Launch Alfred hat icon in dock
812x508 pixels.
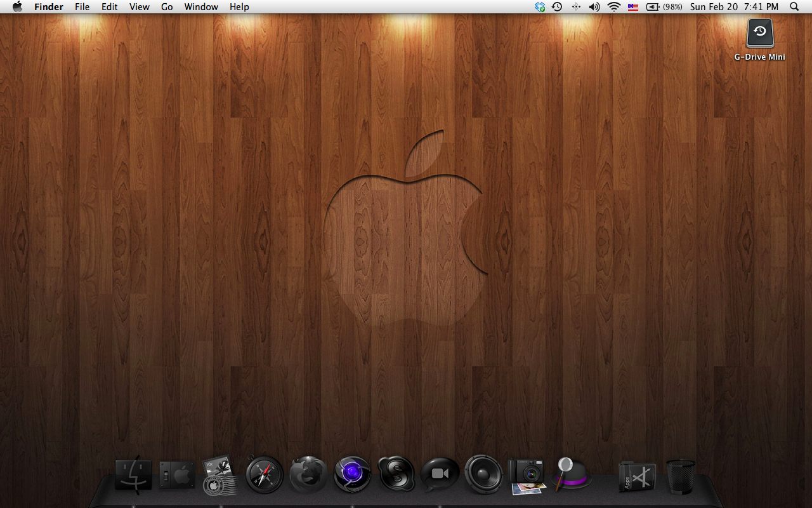point(572,474)
